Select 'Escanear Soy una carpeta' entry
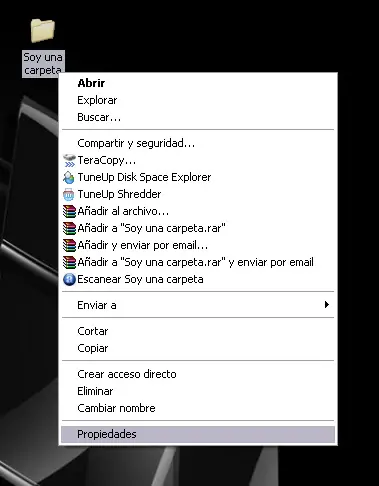Viewport: 379px width, 486px height. [x=198, y=280]
